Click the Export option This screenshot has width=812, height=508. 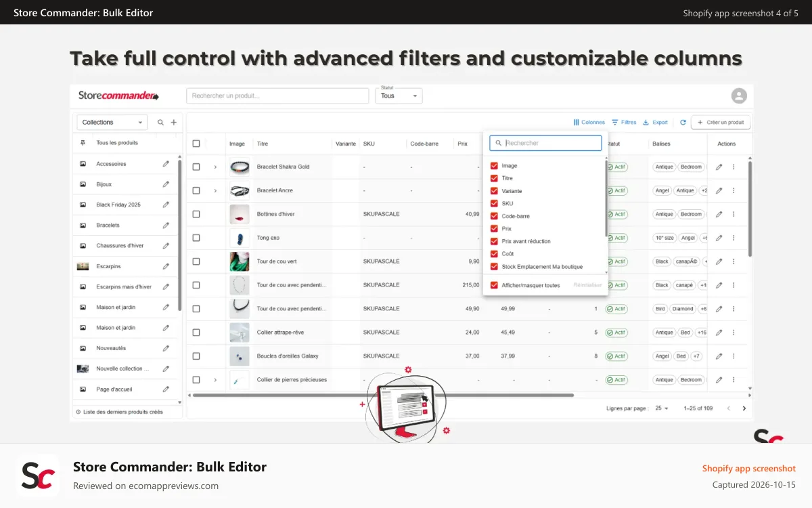click(x=655, y=123)
